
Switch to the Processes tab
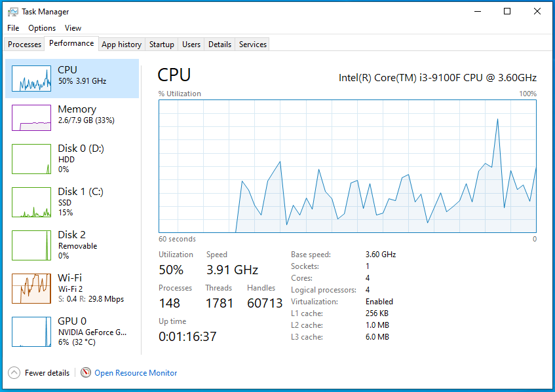click(25, 45)
